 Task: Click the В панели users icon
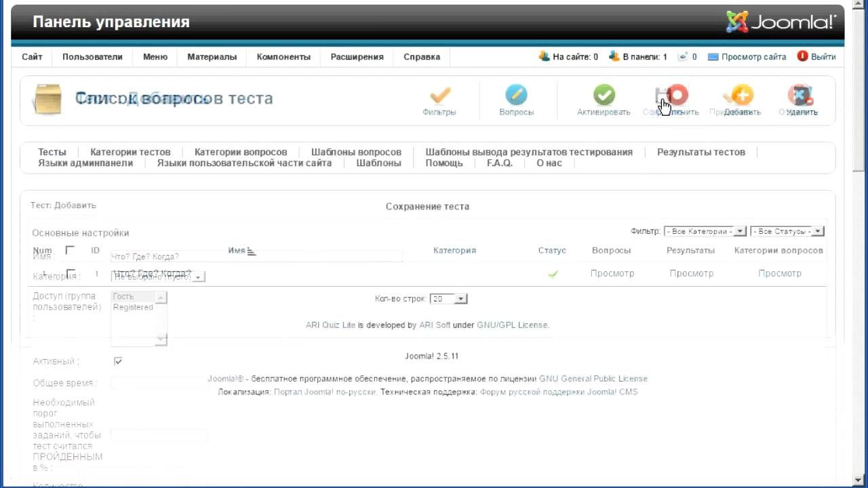[x=614, y=56]
